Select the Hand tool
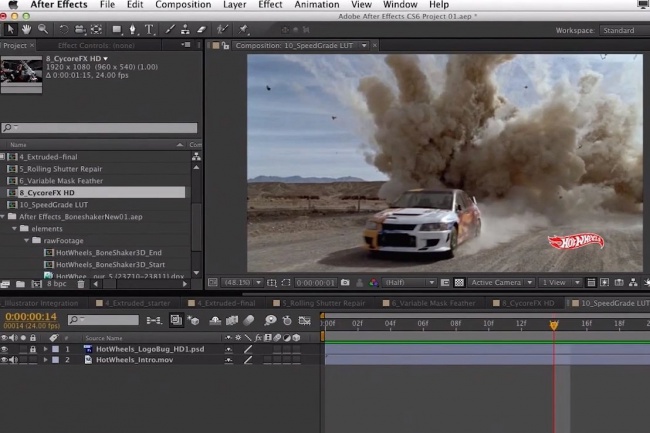This screenshot has width=650, height=433. (x=27, y=29)
